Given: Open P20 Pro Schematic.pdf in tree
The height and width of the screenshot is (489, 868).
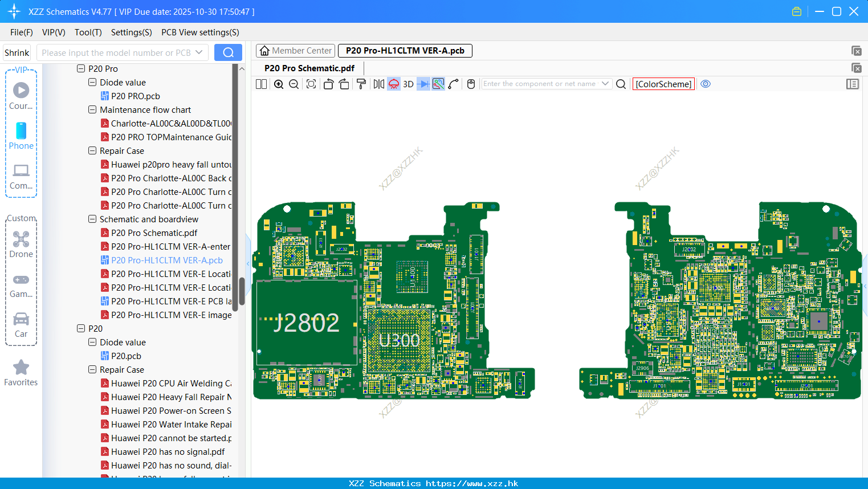Looking at the screenshot, I should [x=149, y=233].
